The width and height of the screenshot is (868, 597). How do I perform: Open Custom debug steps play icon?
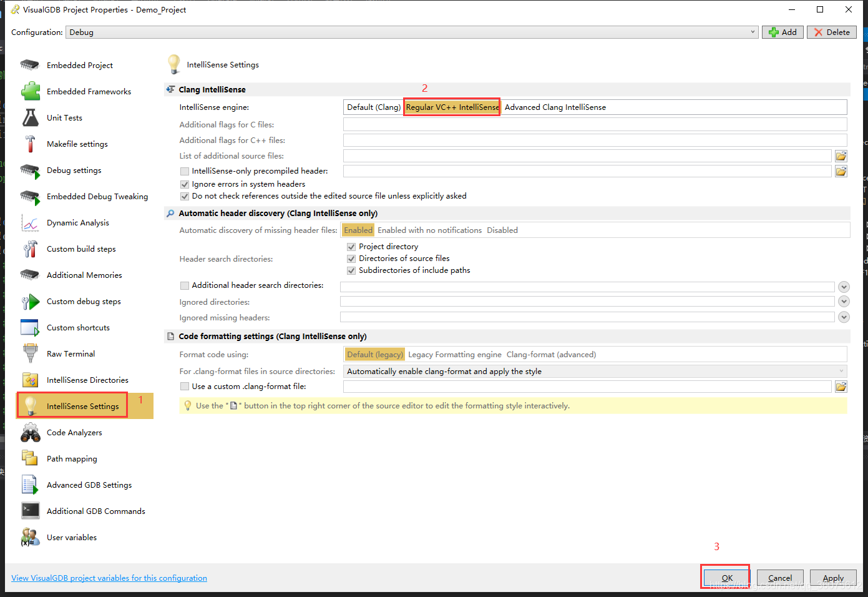coord(30,301)
